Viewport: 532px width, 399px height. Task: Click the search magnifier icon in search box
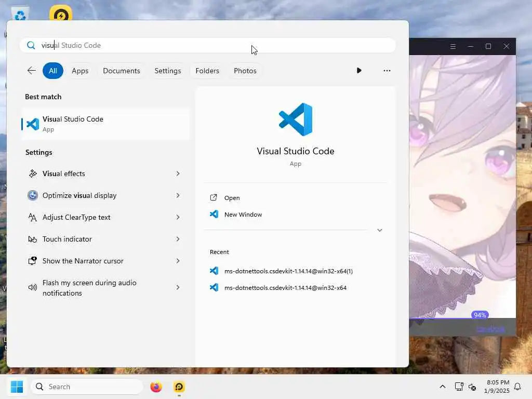[31, 46]
